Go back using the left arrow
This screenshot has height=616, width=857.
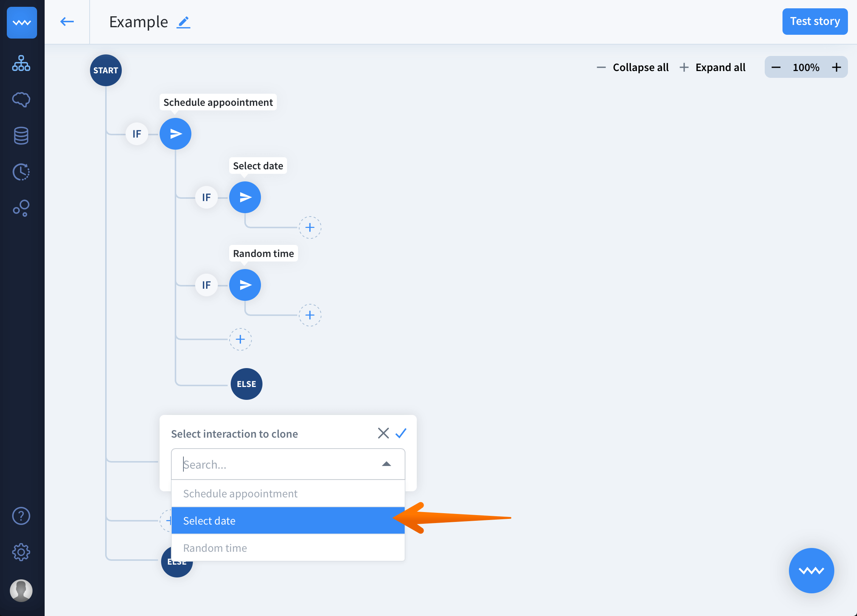[67, 22]
